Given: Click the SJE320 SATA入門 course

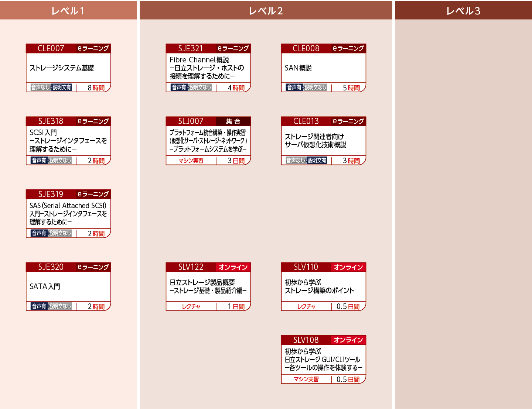Looking at the screenshot, I should (x=68, y=286).
